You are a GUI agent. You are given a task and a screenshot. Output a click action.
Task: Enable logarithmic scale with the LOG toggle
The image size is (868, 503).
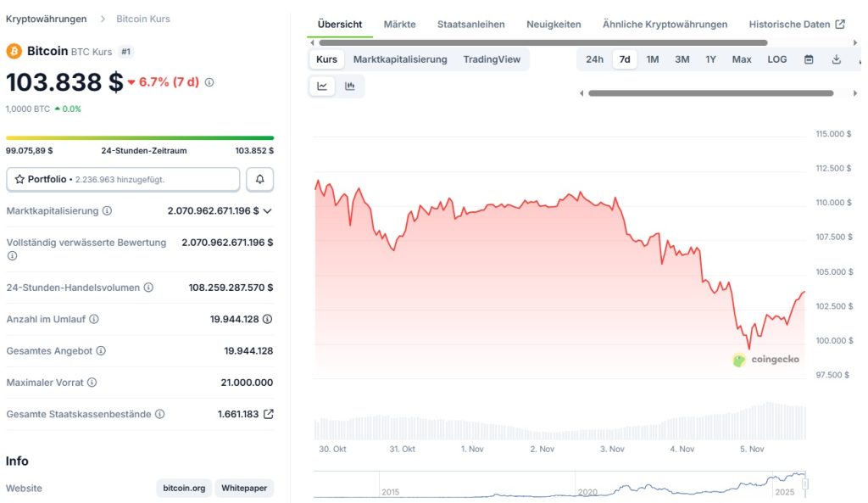coord(776,59)
